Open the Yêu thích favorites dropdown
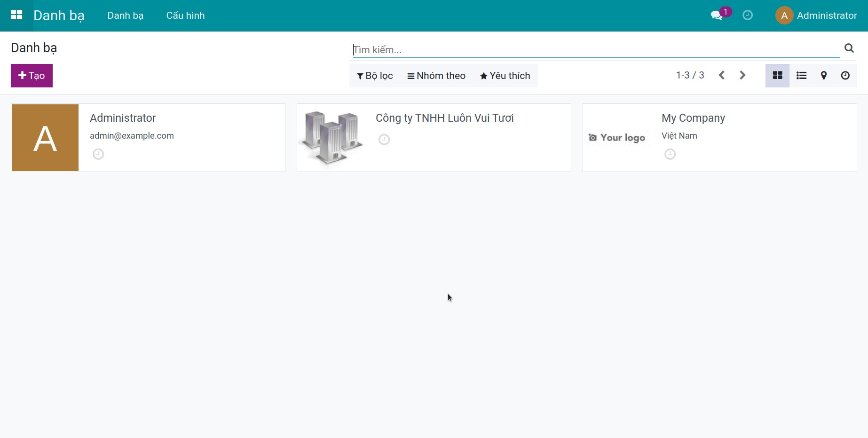Viewport: 868px width, 438px height. (505, 75)
